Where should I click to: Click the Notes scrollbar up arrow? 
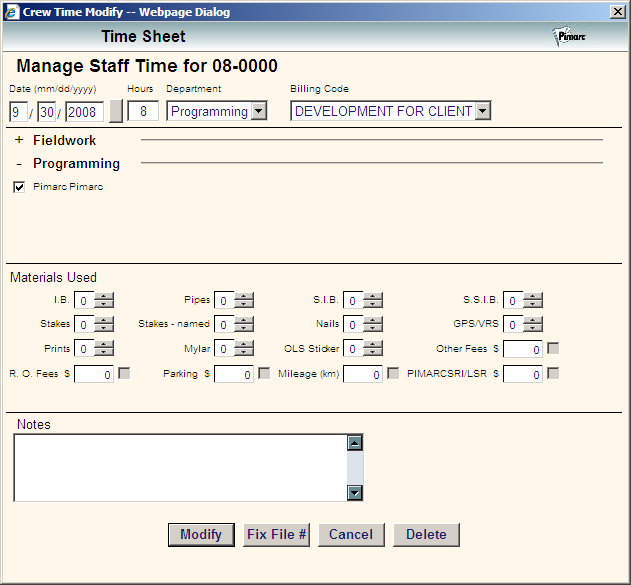(355, 443)
